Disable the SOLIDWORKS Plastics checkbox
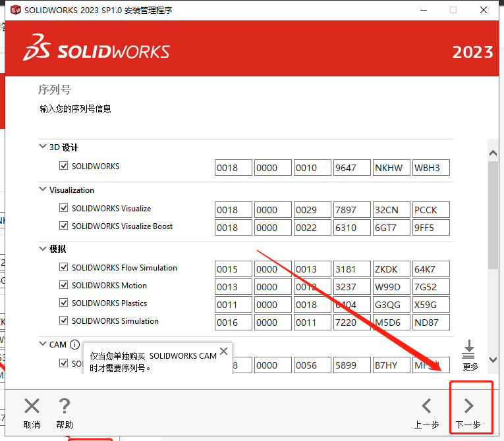Screen dimensions: 504x441 coord(64,303)
